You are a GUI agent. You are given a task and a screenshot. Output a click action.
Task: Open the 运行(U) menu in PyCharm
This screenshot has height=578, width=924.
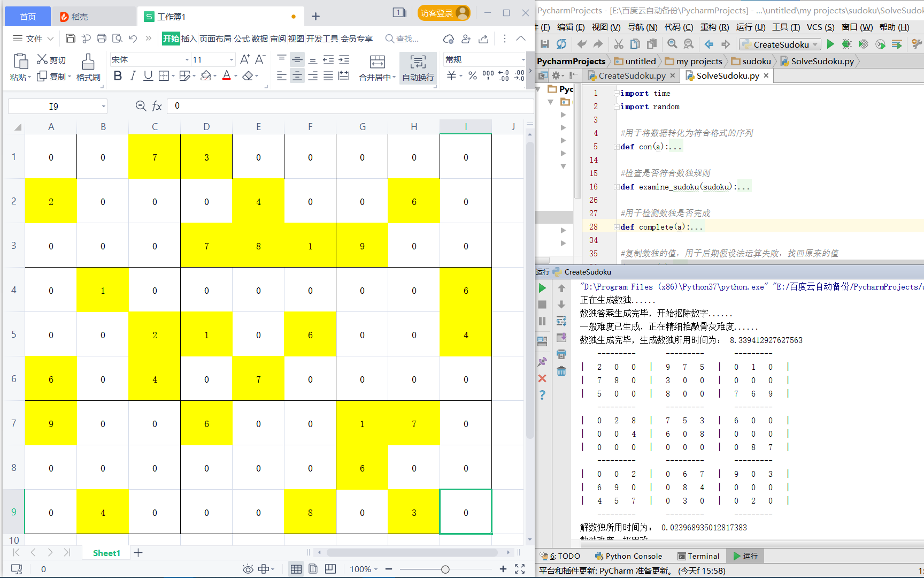[x=751, y=27]
